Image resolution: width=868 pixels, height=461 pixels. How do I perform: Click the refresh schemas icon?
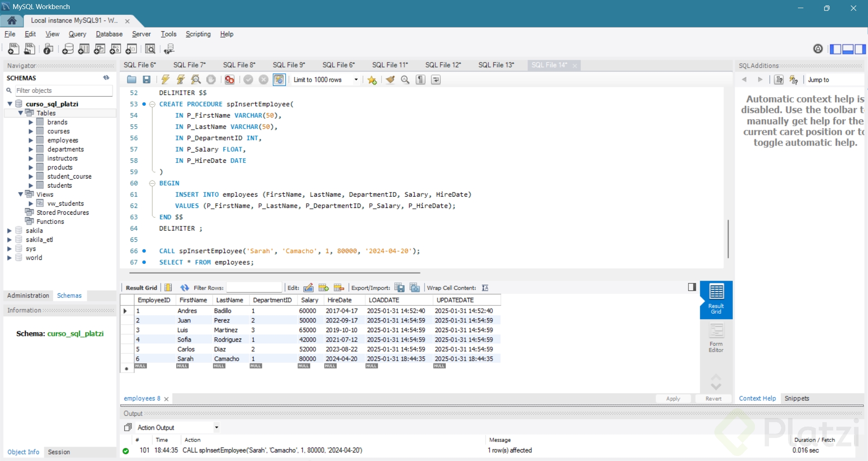tap(106, 78)
